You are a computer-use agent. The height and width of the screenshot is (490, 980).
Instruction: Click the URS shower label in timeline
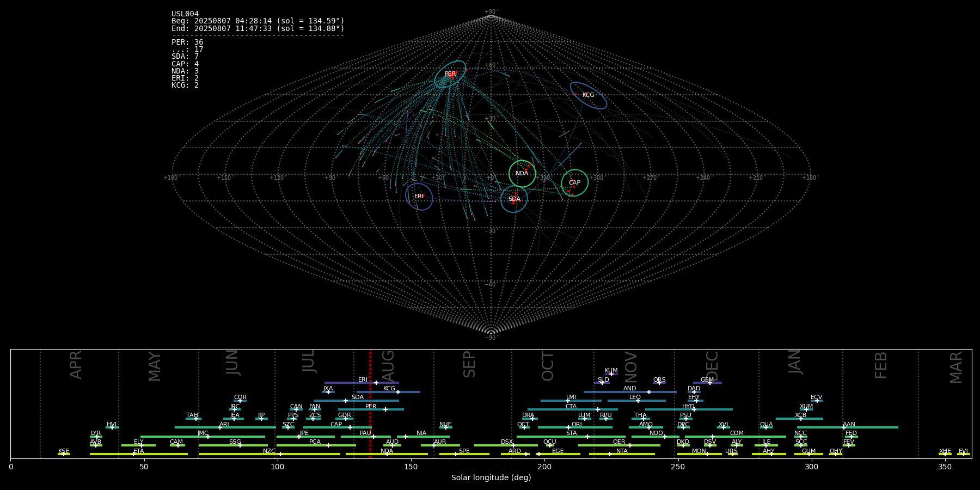(731, 451)
